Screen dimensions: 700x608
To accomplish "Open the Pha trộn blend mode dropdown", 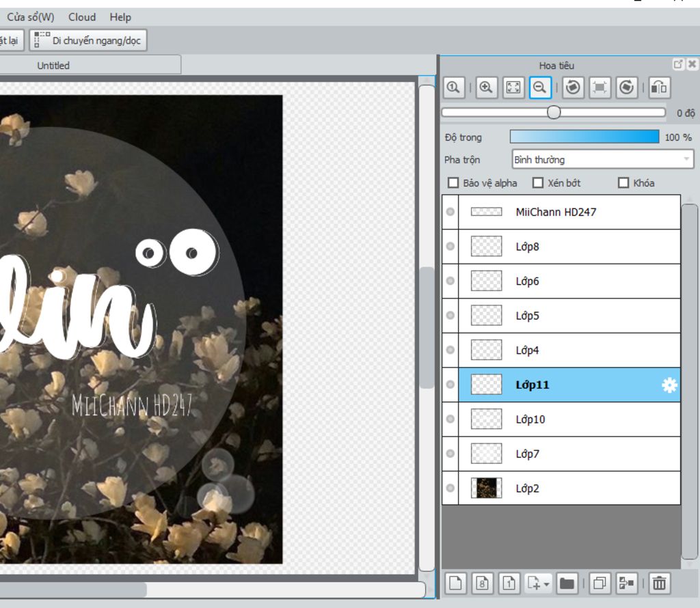I will click(x=603, y=159).
